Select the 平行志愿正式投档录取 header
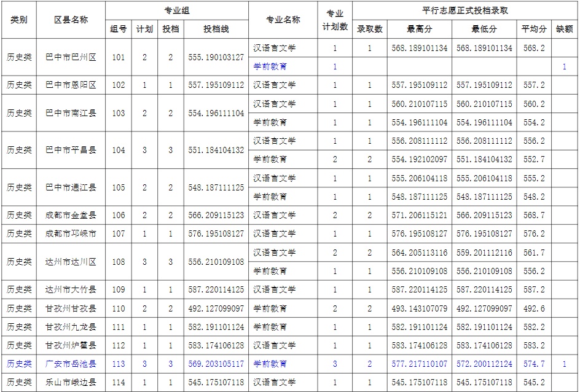This screenshot has height=392, width=580. 465,10
